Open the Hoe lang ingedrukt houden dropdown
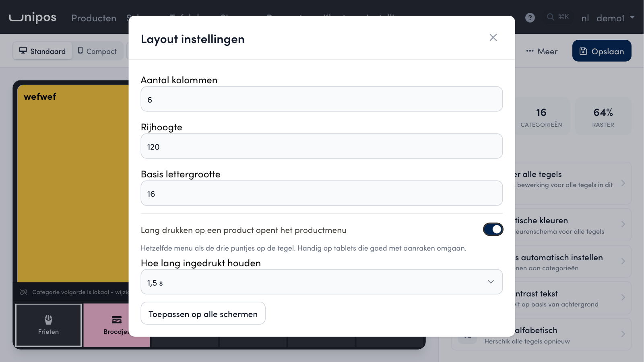The width and height of the screenshot is (644, 362). tap(322, 282)
